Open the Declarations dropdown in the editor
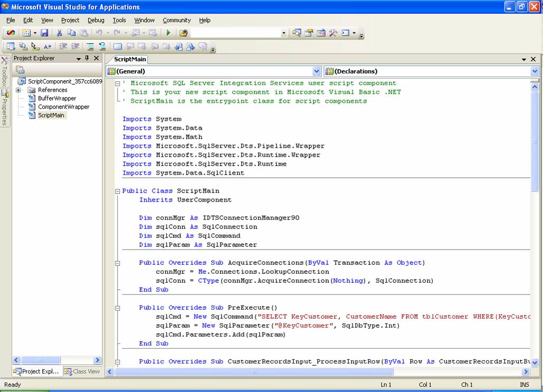543x392 pixels. pyautogui.click(x=535, y=71)
